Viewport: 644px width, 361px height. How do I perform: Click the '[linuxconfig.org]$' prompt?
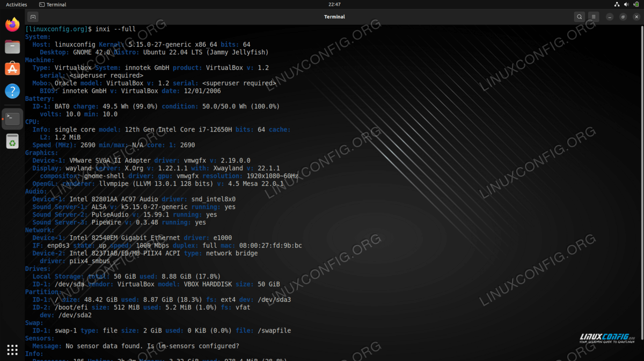point(58,29)
